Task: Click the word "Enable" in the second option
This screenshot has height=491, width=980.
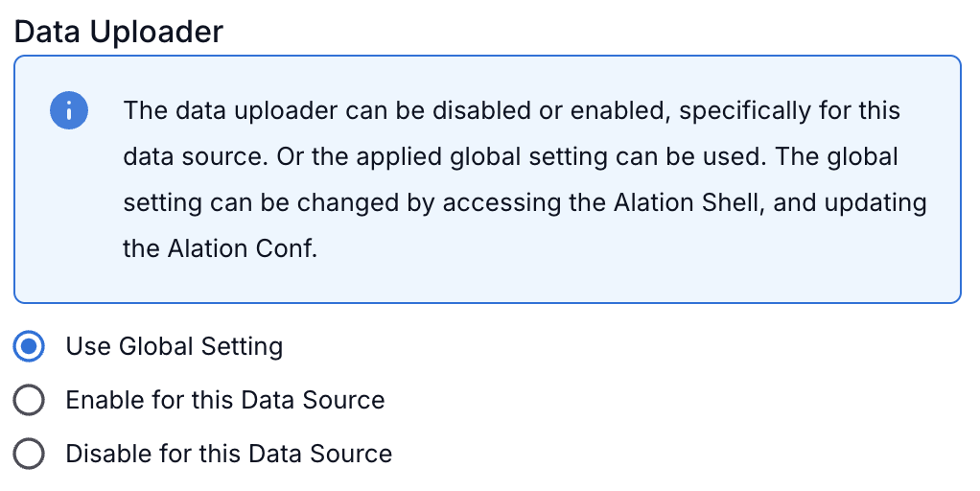Action: (x=103, y=400)
